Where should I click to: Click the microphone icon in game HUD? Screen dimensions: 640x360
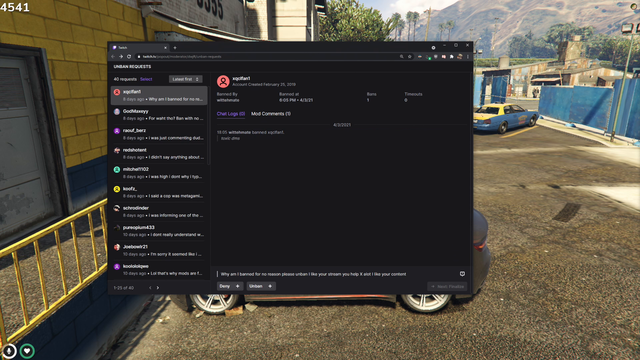(x=9, y=351)
